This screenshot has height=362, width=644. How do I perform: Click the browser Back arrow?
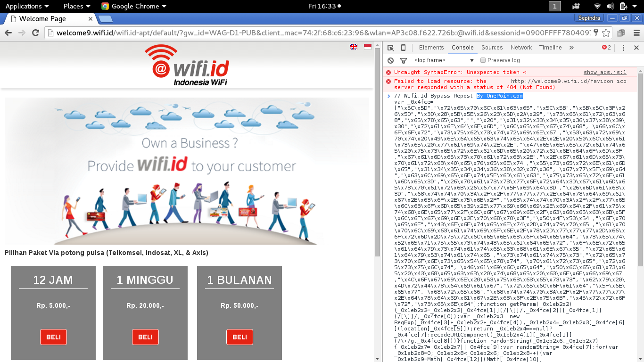coord(8,33)
